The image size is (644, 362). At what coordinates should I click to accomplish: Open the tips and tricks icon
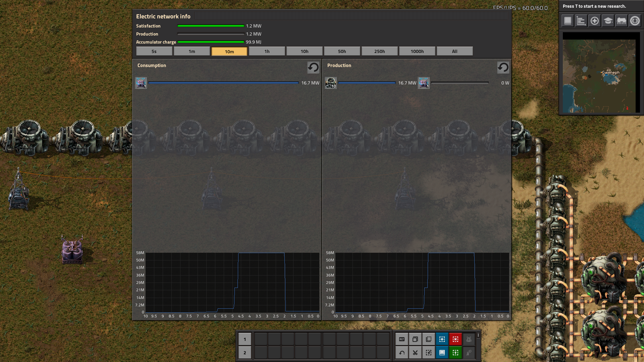(x=608, y=21)
